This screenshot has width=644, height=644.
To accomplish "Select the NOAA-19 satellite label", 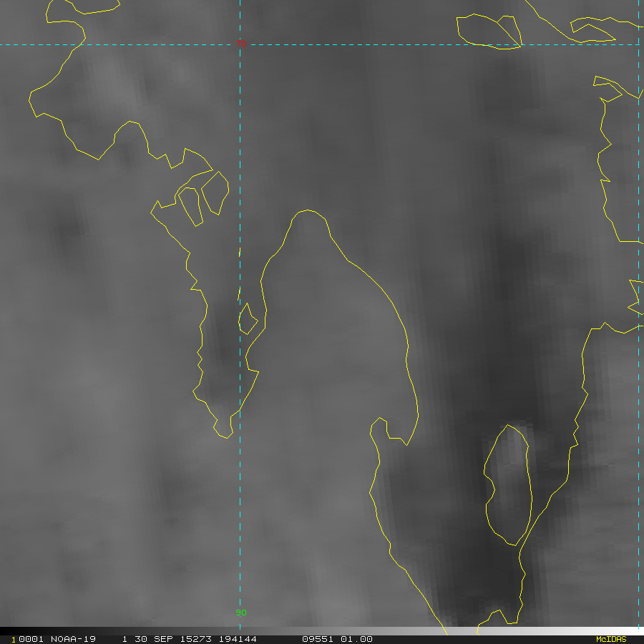I will coord(73,639).
